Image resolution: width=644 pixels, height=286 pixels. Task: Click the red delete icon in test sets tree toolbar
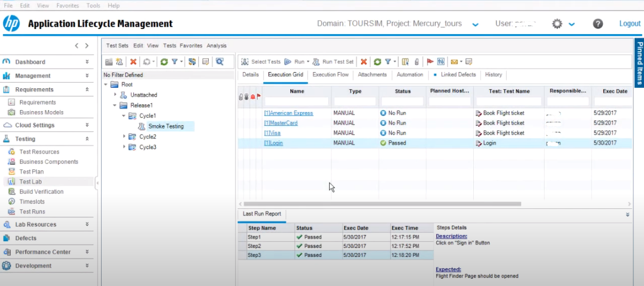[133, 62]
